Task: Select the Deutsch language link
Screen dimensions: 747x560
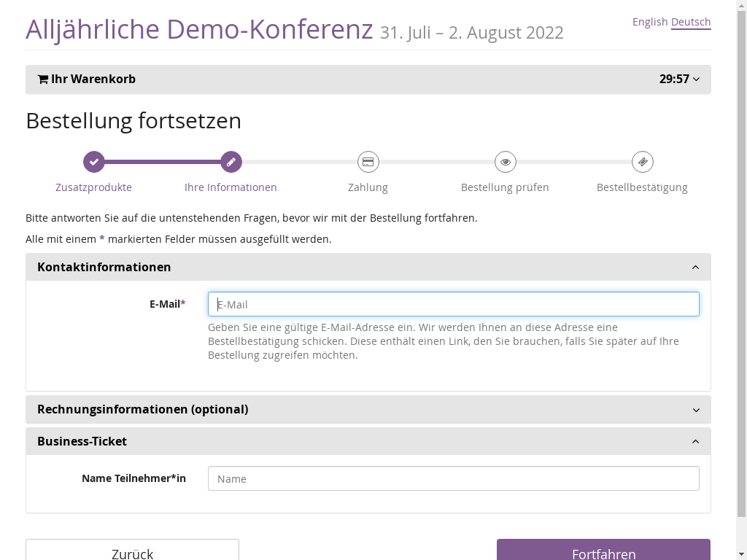Action: 690,22
